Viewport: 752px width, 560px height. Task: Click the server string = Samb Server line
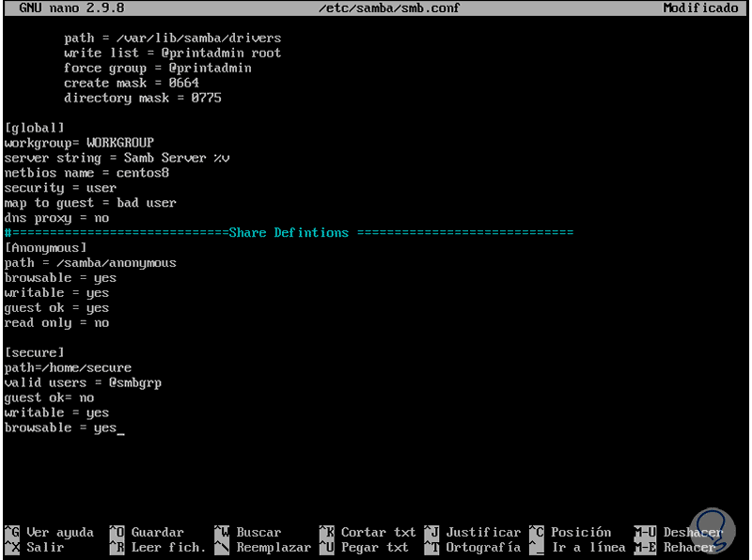pyautogui.click(x=117, y=158)
